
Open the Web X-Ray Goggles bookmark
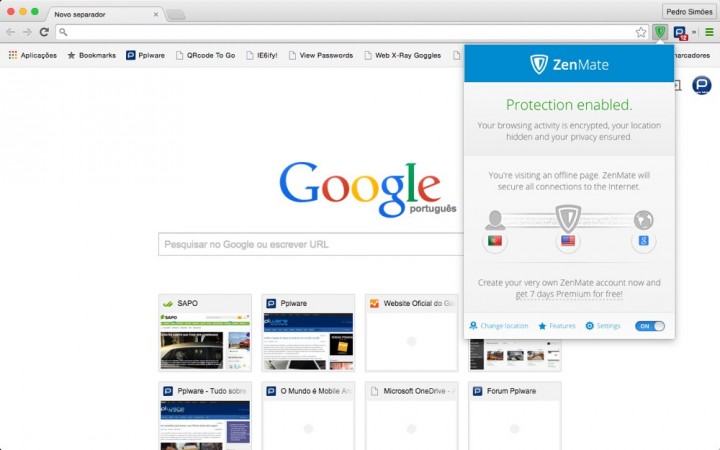pyautogui.click(x=403, y=55)
